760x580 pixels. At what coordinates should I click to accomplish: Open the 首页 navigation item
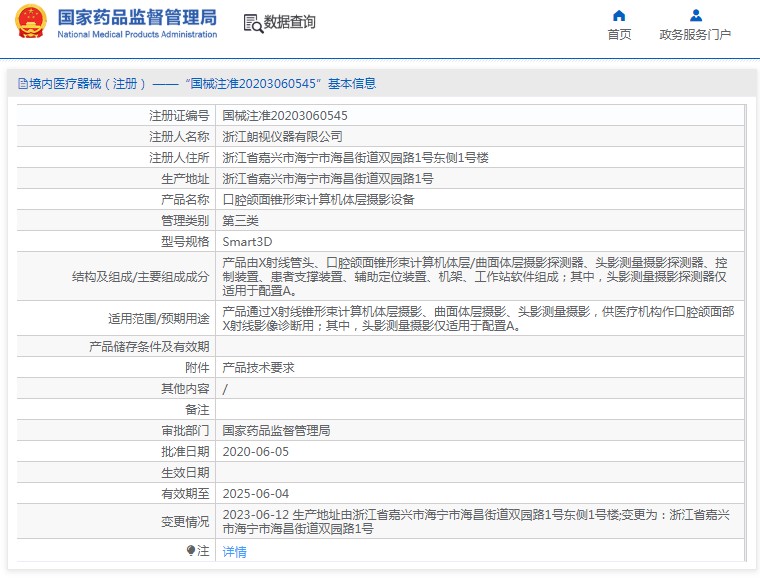619,35
